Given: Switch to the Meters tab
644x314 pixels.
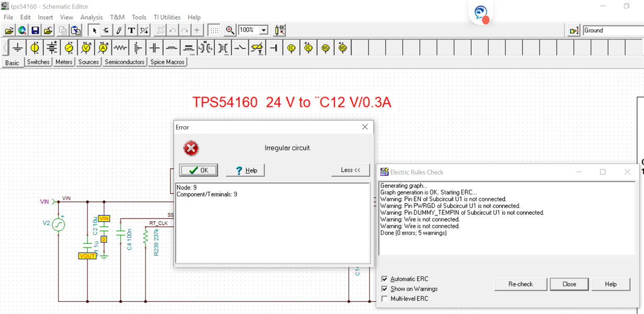Looking at the screenshot, I should click(x=64, y=62).
